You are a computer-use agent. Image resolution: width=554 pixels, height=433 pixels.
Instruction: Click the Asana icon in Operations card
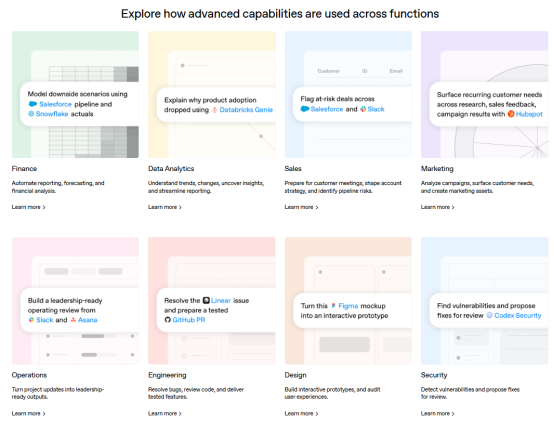[73, 320]
